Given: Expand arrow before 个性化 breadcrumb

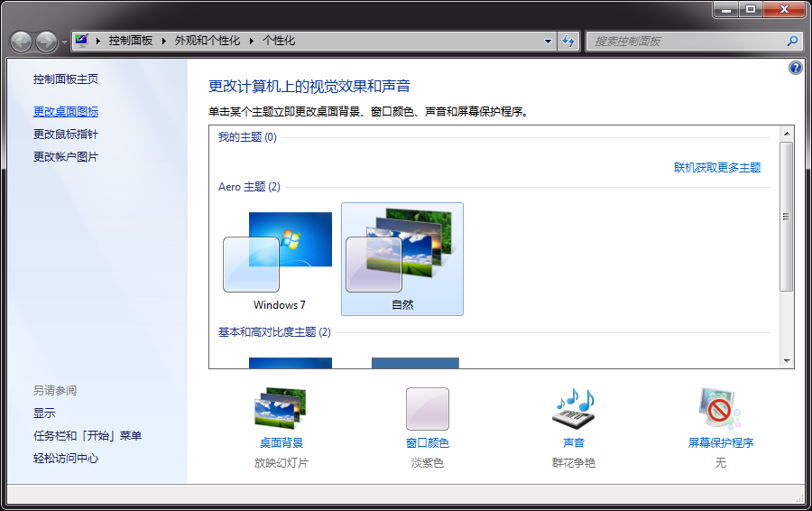Looking at the screenshot, I should point(251,41).
